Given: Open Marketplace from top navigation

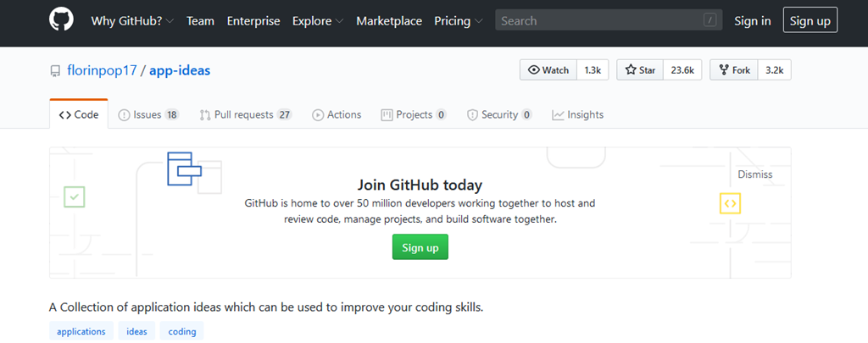Looking at the screenshot, I should click(389, 21).
